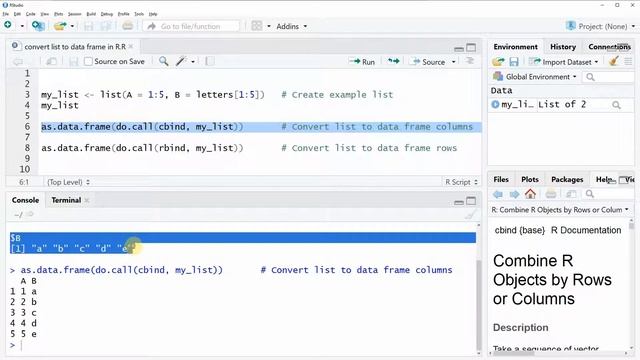Show the document outline icon

[470, 61]
